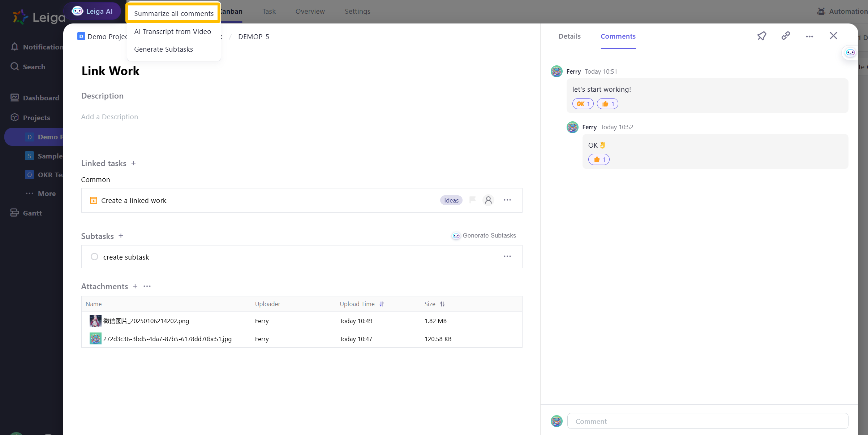The width and height of the screenshot is (868, 435).
Task: Add an attachment with plus icon
Action: [x=135, y=286]
